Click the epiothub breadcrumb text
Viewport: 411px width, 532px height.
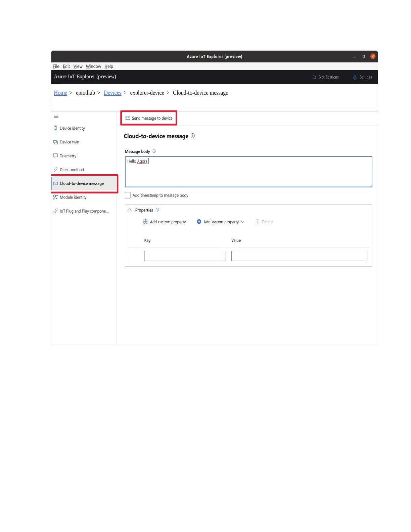[85, 93]
